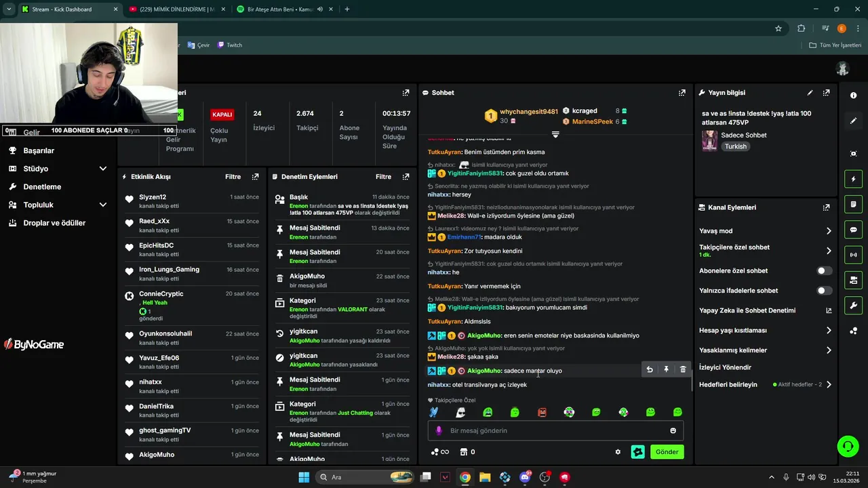
Task: Edit stream info with pencil in Yayın bilgisi
Action: tap(810, 93)
